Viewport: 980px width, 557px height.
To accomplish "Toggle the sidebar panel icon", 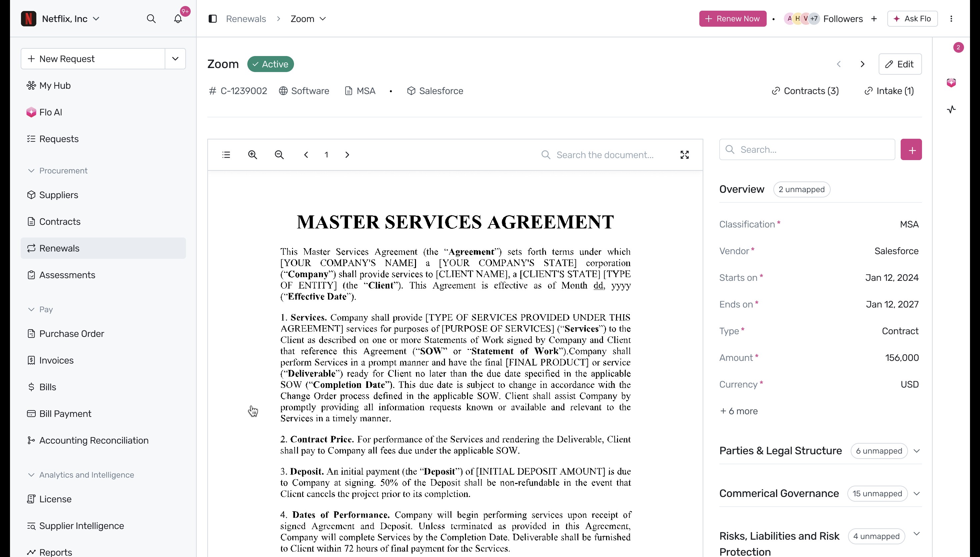I will tap(213, 19).
